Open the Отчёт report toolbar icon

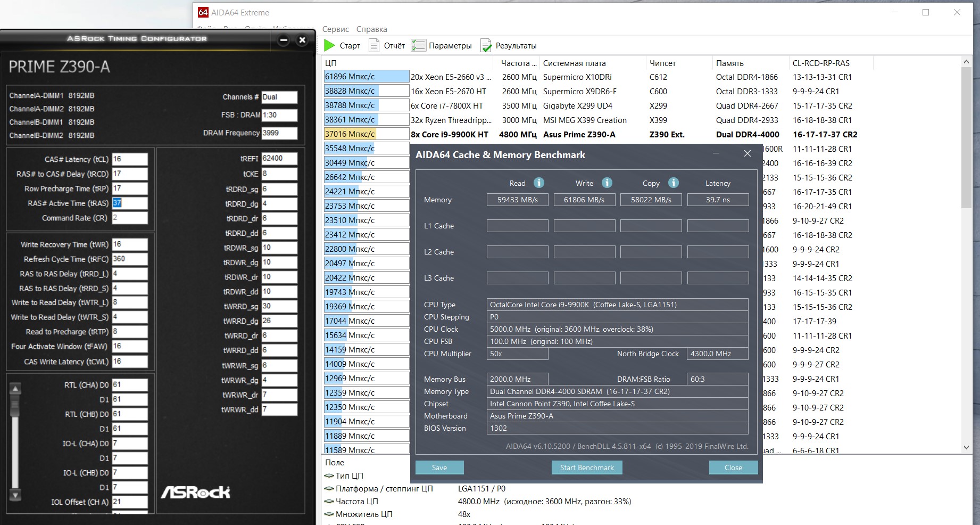tap(374, 46)
